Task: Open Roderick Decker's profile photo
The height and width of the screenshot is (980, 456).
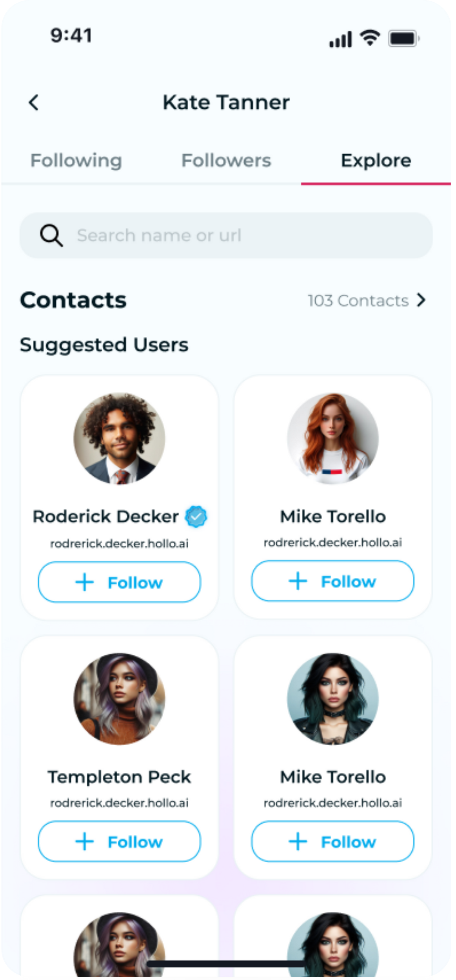Action: point(119,438)
